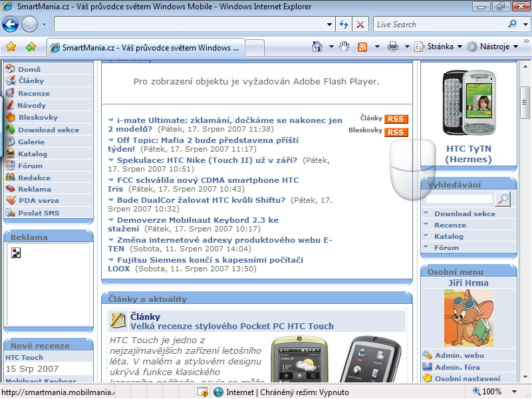
Task: Expand the Home button dropdown arrow
Action: click(x=331, y=47)
